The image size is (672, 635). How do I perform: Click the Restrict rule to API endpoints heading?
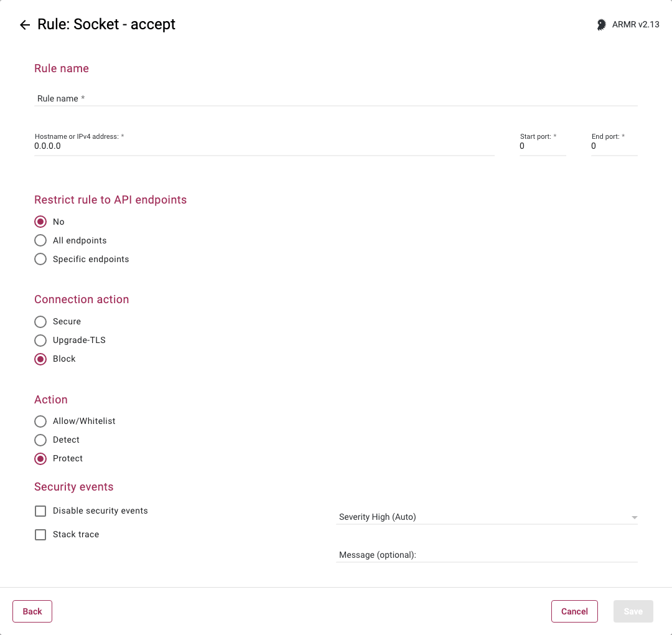(x=111, y=200)
